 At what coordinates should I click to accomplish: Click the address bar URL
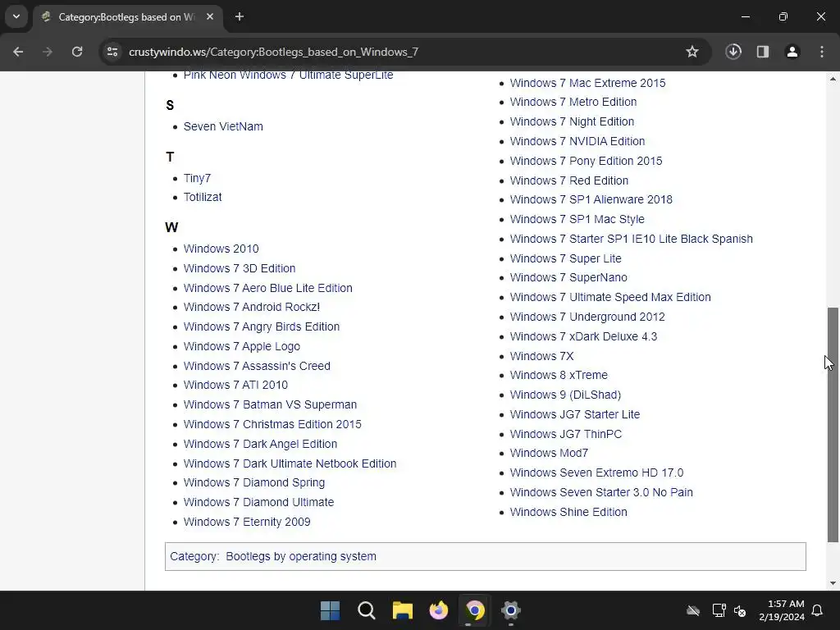coord(274,52)
